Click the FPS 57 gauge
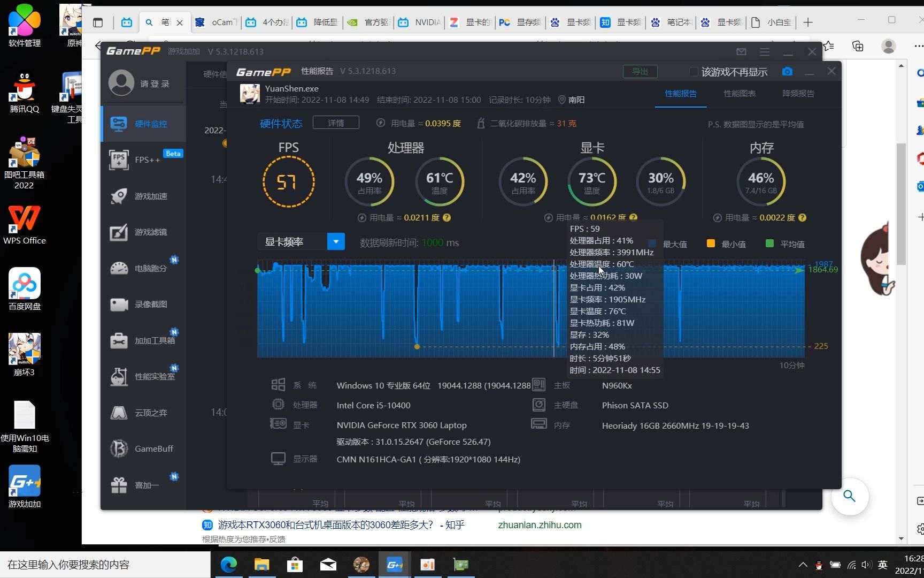This screenshot has width=924, height=578. pos(288,182)
